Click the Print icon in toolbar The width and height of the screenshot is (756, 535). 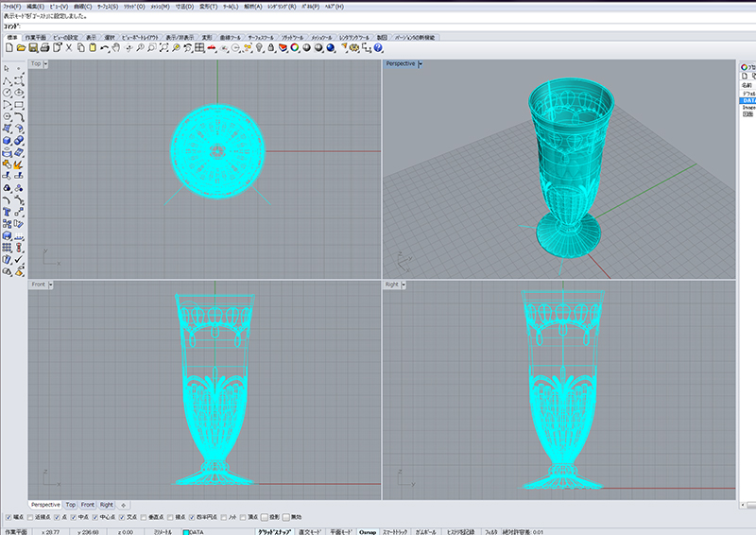click(44, 47)
